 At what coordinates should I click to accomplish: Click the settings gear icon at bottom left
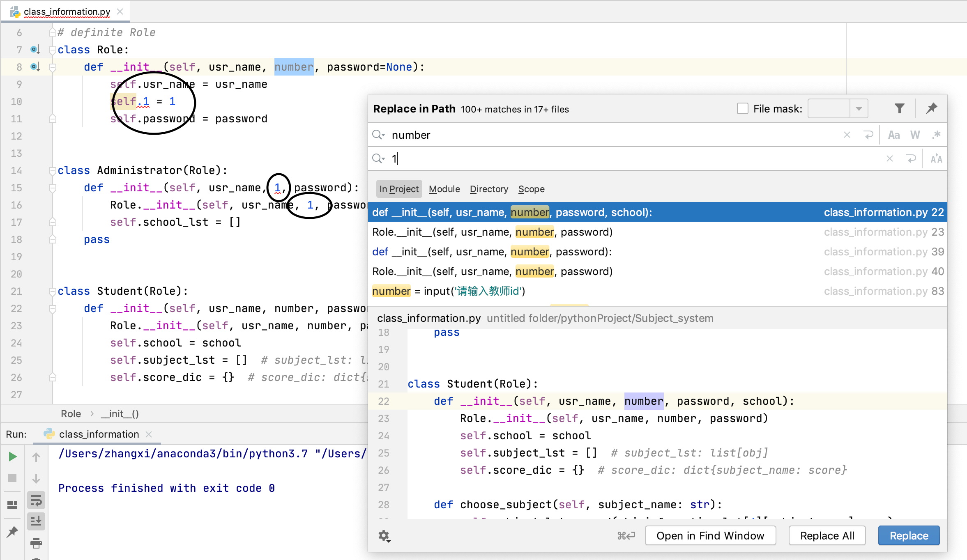click(x=383, y=535)
